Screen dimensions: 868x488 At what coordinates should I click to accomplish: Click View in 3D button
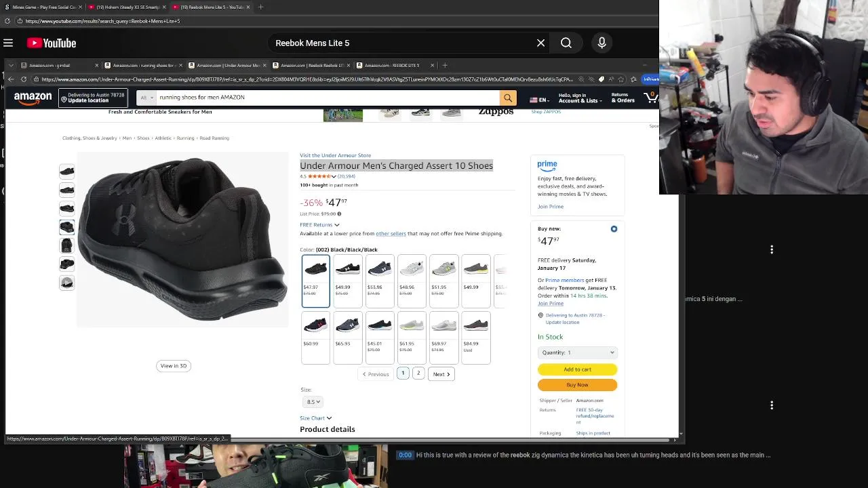[x=174, y=366]
